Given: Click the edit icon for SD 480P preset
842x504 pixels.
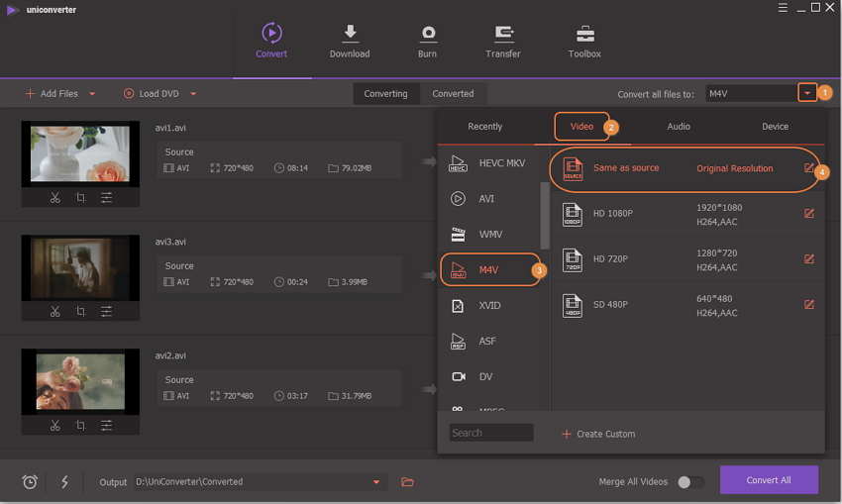Looking at the screenshot, I should [809, 305].
